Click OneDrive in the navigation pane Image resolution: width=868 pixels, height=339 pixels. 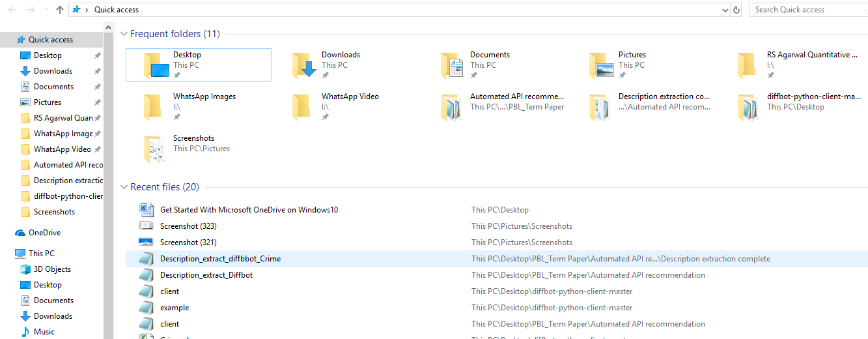pos(44,233)
